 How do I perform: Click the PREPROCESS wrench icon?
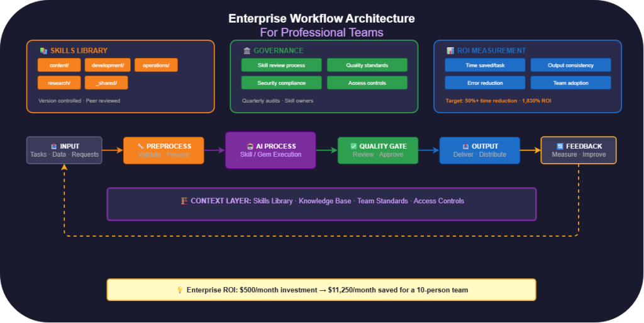[140, 146]
